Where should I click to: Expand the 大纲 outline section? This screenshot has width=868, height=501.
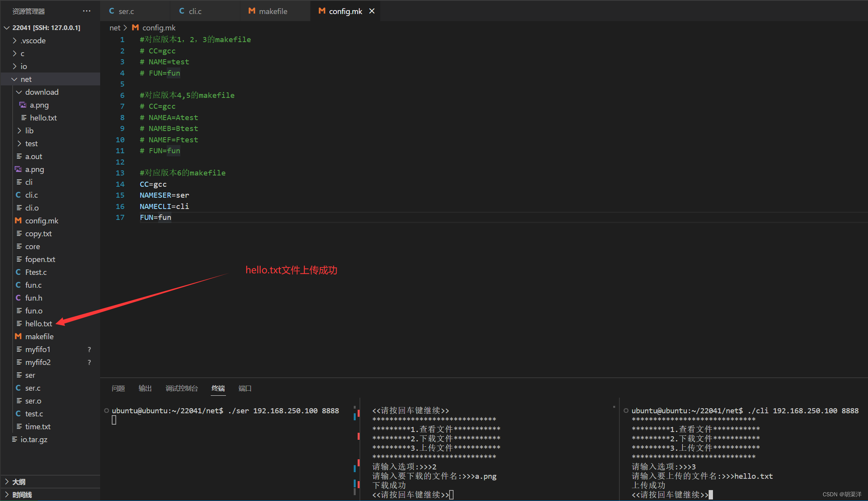pyautogui.click(x=7, y=482)
